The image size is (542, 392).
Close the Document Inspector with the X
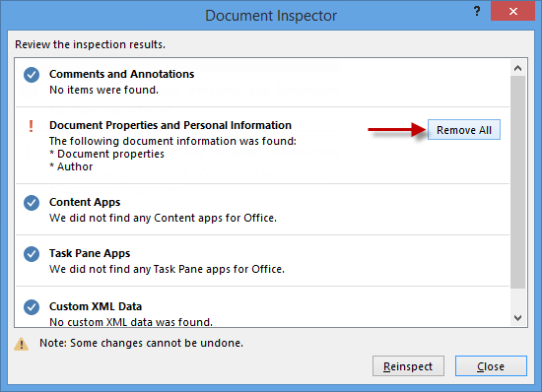click(x=513, y=12)
